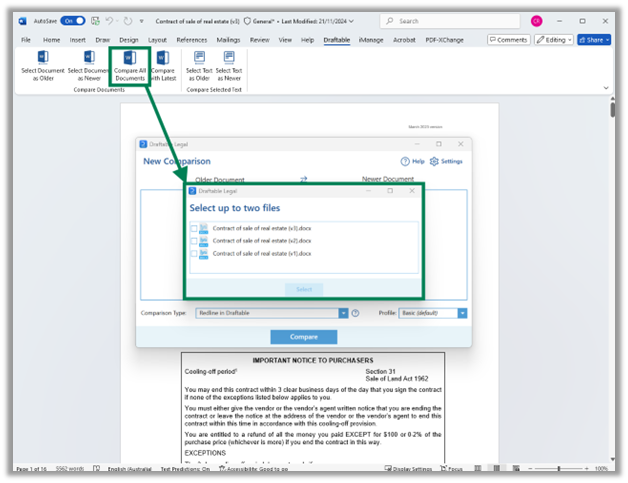This screenshot has width=628, height=483.
Task: Click Display Settings in status bar
Action: [408, 469]
